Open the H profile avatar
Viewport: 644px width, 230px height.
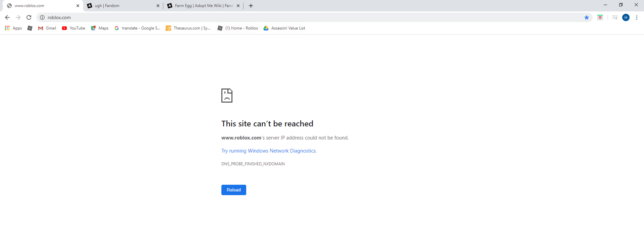point(626,17)
